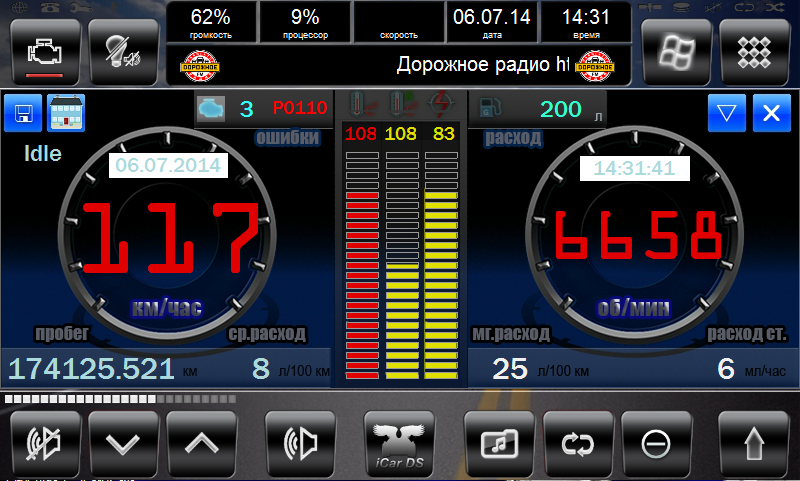Open the calendar icon beside save
Viewport: 800px width, 481px height.
(67, 113)
